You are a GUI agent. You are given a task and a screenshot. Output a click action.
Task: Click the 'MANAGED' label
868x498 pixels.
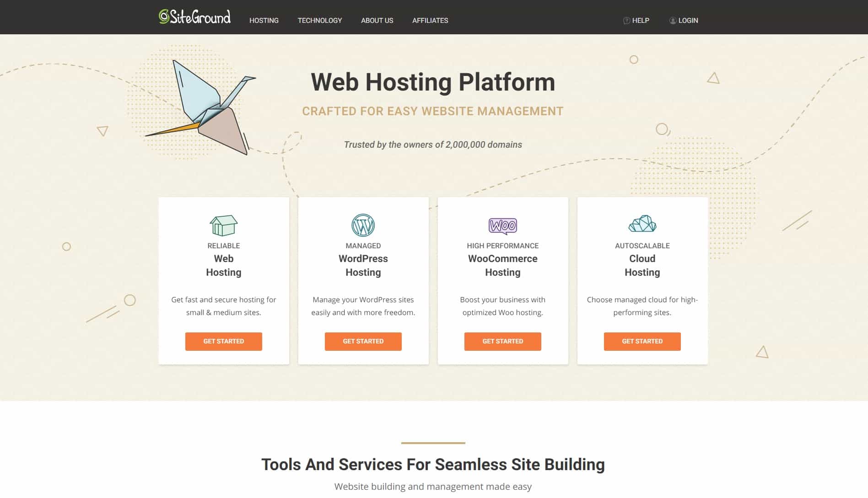tap(363, 246)
